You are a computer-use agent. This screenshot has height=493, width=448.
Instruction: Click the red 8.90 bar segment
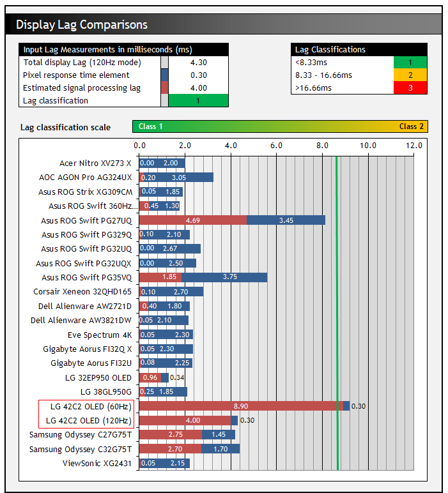coord(240,406)
